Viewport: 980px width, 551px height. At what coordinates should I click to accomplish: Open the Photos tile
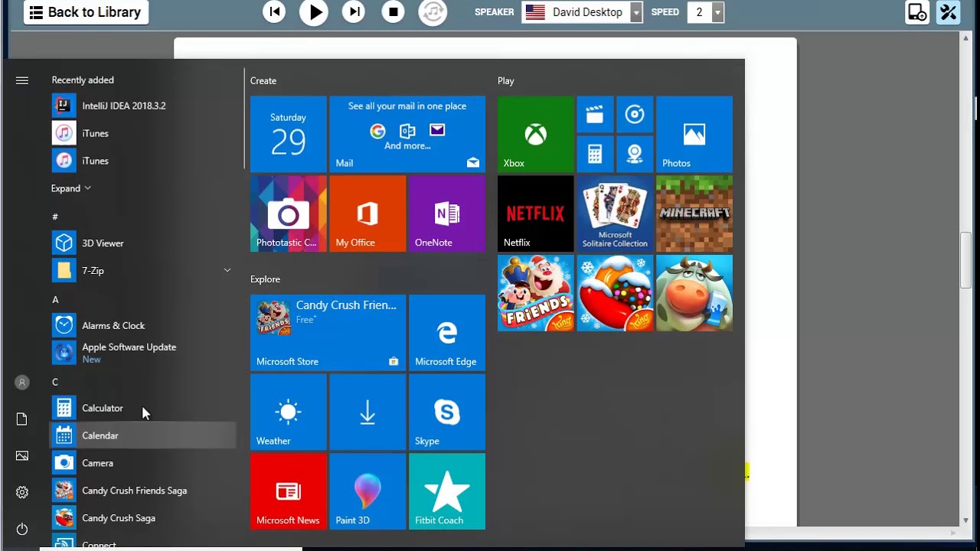(694, 134)
